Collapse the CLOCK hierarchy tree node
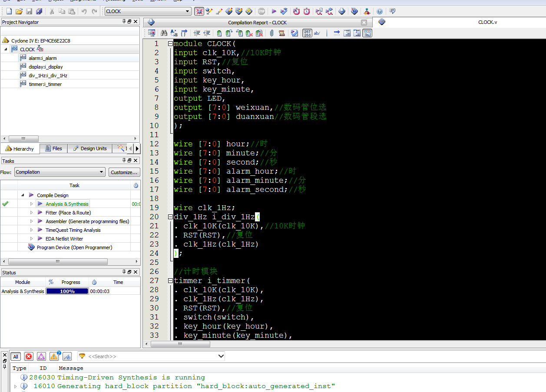 6,49
